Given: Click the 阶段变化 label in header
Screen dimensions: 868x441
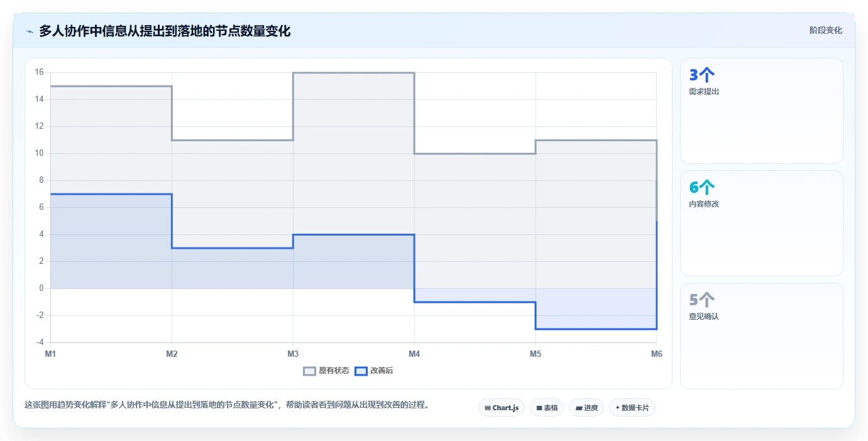Looking at the screenshot, I should (x=825, y=30).
